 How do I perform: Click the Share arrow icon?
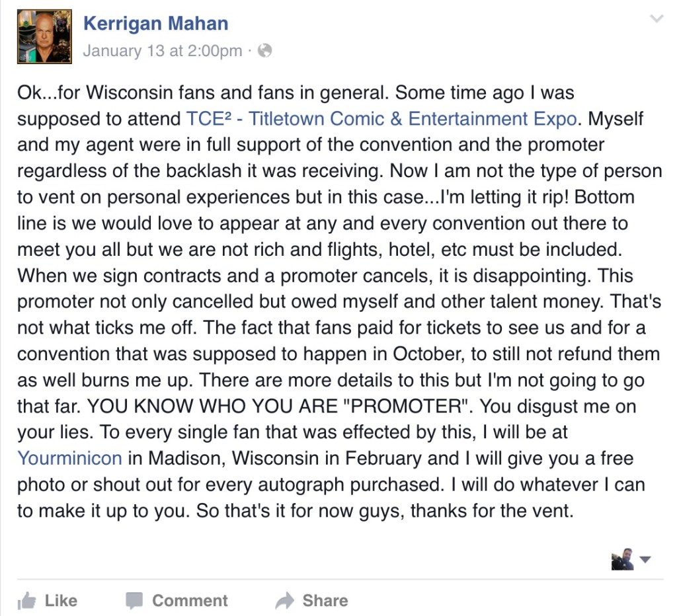click(x=284, y=600)
